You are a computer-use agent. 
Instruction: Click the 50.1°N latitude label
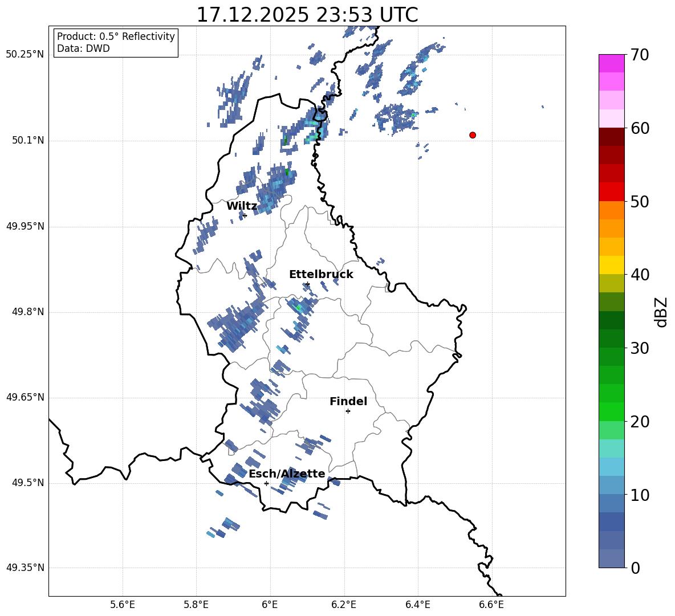click(29, 140)
